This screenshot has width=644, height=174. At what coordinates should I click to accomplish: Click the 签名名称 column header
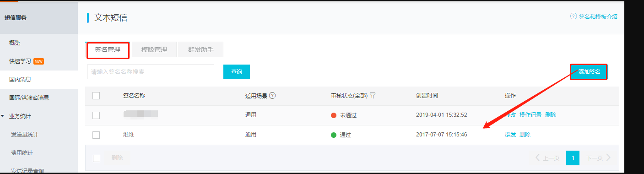point(134,96)
